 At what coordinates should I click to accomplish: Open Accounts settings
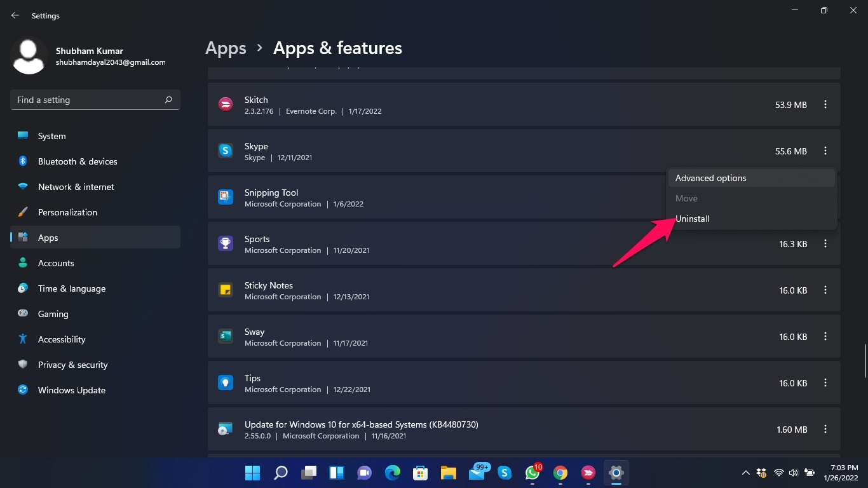click(56, 262)
